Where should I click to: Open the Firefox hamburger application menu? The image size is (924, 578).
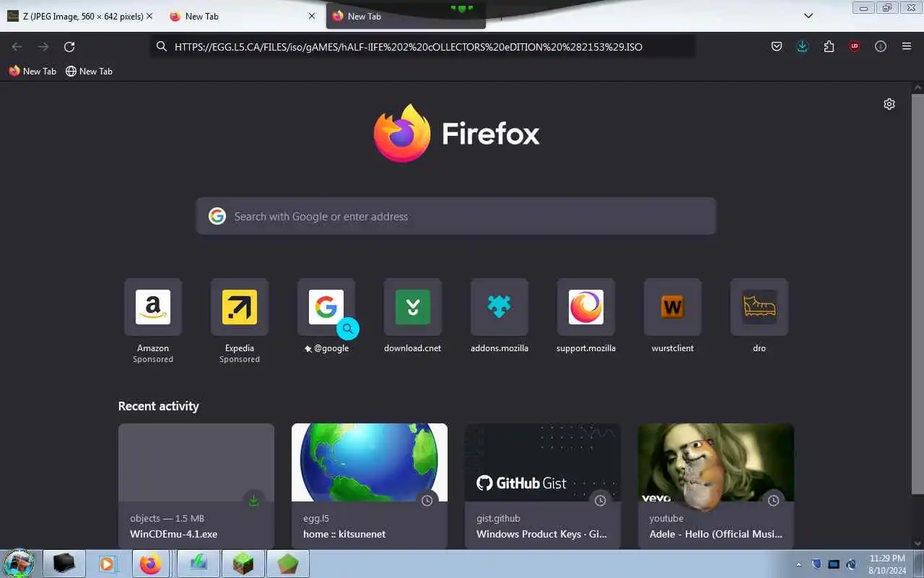point(907,47)
